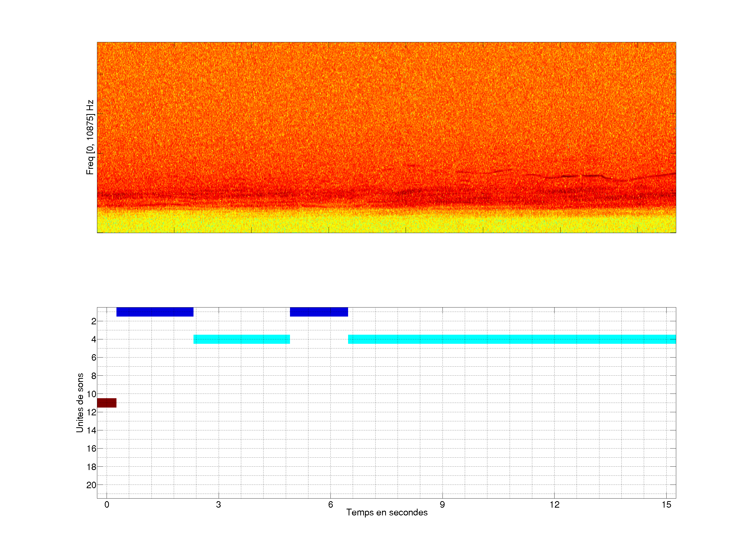This screenshot has width=747, height=560.
Task: Click the short cyan bar at unit 4
Action: pyautogui.click(x=241, y=339)
